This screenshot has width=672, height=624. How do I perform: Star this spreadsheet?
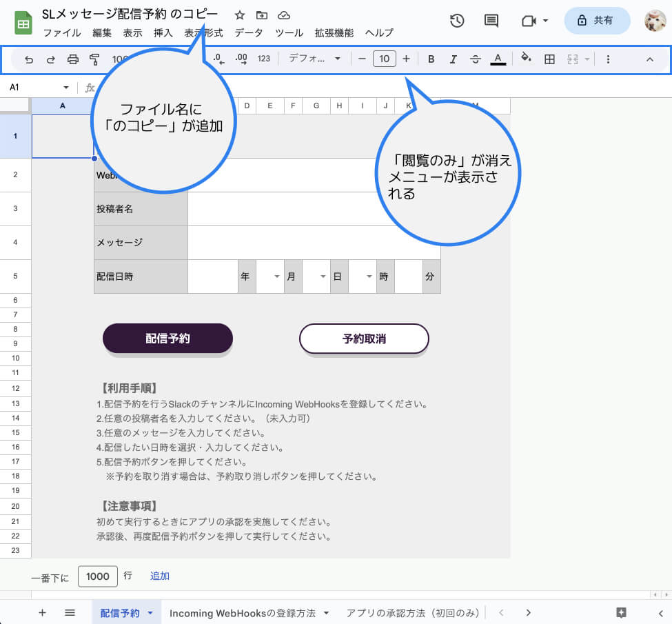coord(240,15)
